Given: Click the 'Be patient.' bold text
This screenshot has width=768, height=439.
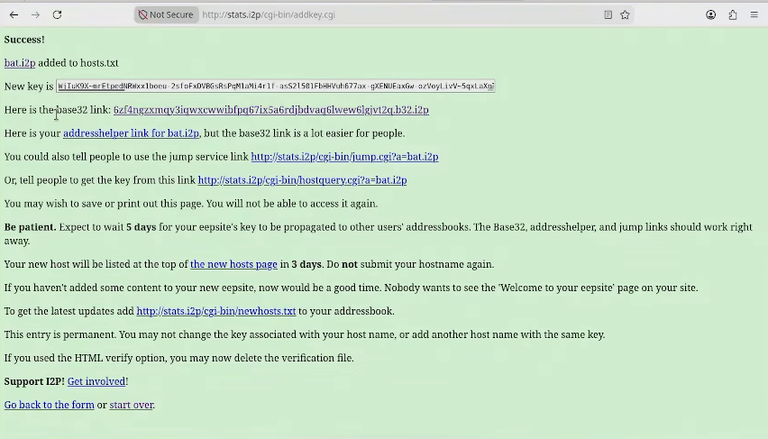Looking at the screenshot, I should (30, 227).
